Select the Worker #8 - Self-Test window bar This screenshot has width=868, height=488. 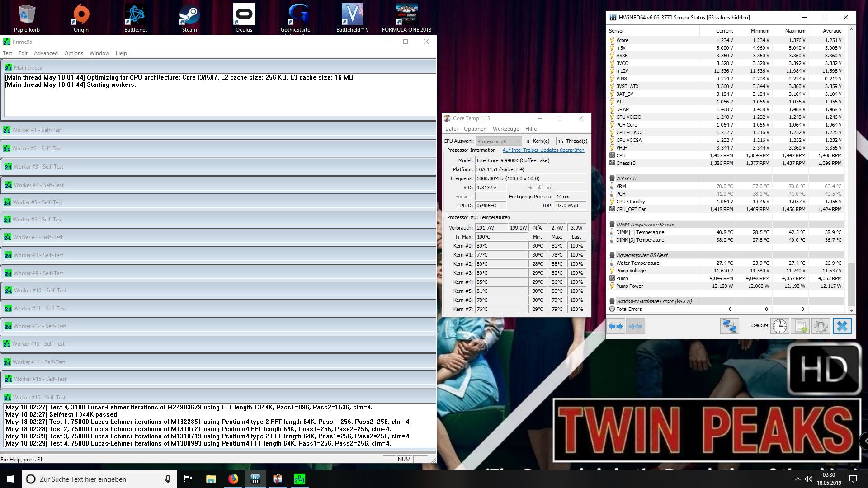(x=218, y=255)
